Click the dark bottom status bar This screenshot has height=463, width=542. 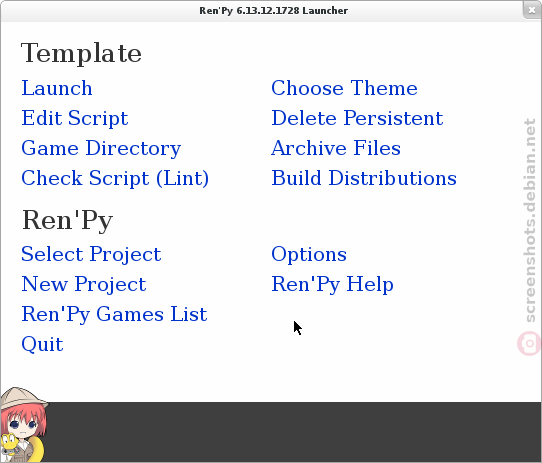click(294, 432)
